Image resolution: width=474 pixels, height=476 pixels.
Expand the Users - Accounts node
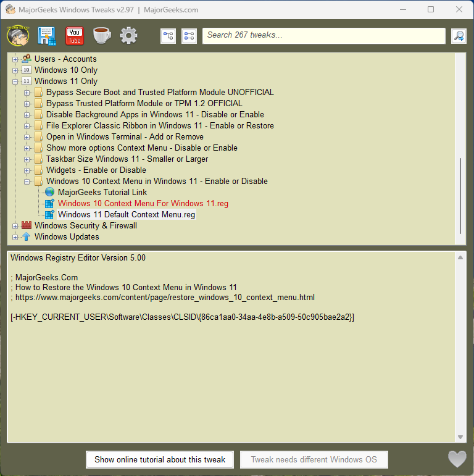pos(15,59)
